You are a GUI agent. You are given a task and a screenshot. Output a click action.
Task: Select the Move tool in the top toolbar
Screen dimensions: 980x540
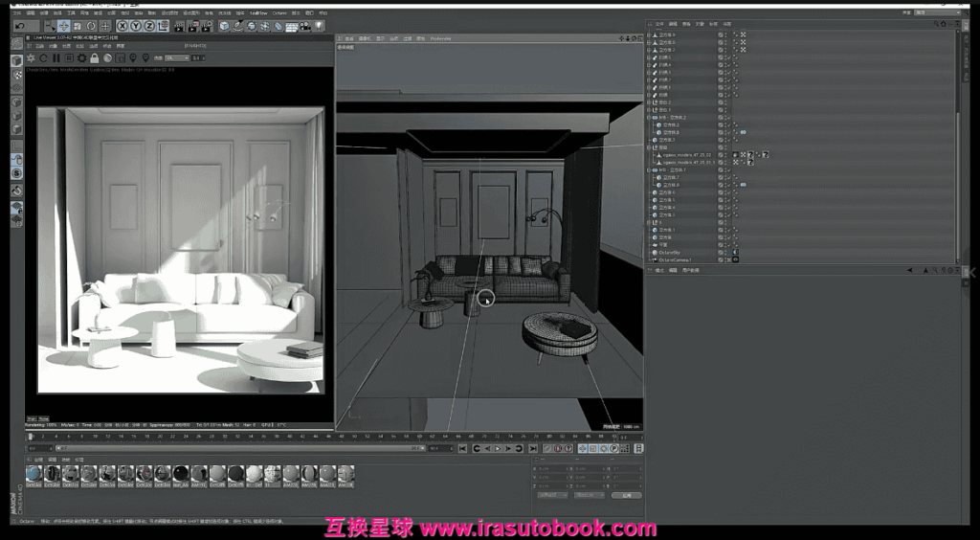64,26
